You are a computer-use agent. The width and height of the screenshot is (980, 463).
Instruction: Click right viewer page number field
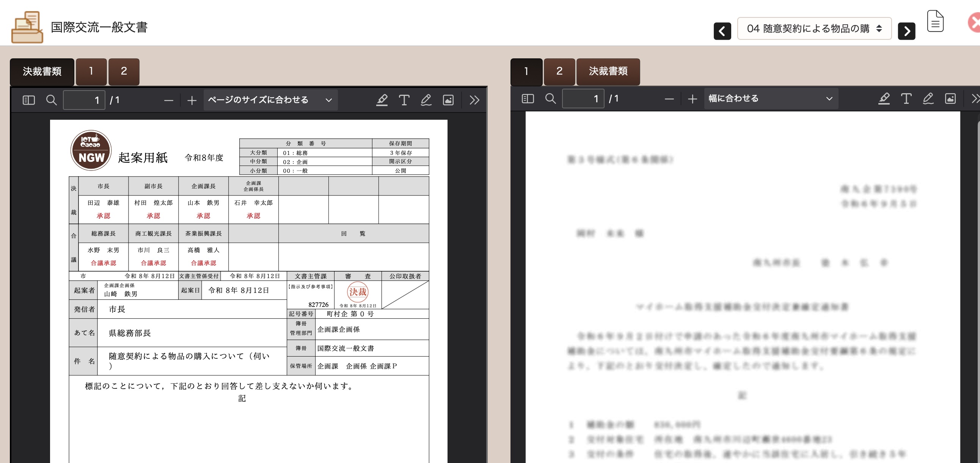[x=583, y=99]
